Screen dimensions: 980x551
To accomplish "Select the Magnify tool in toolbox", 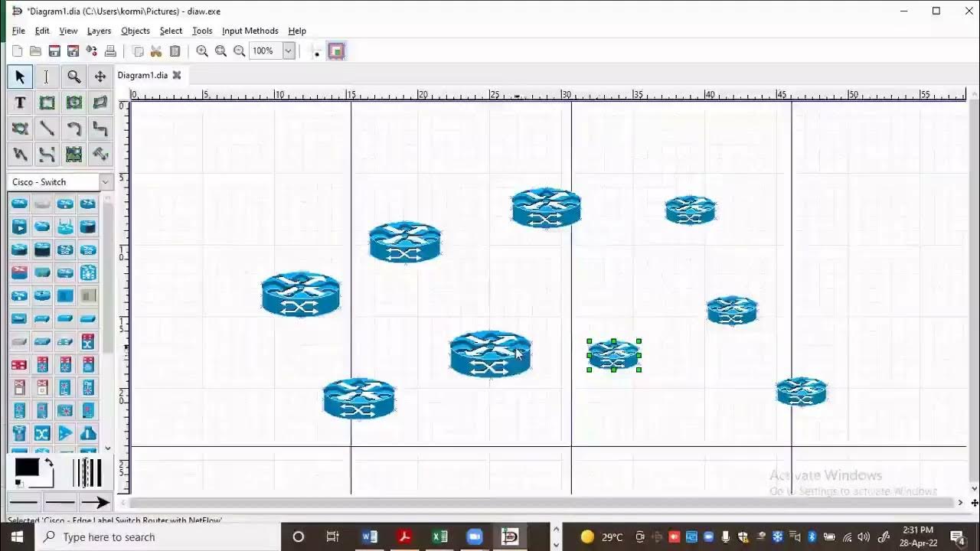I will (73, 77).
